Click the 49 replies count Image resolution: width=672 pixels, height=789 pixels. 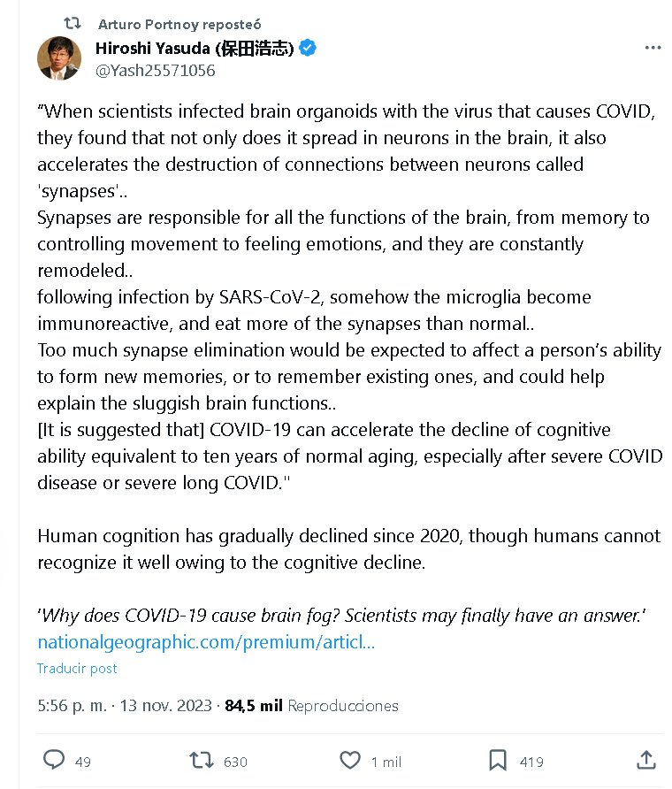click(83, 762)
